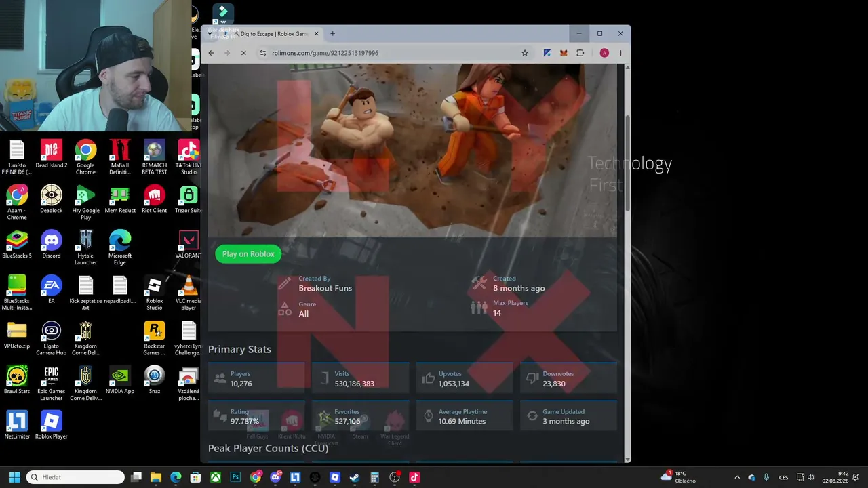Bookmark this page with the star icon

[x=524, y=53]
